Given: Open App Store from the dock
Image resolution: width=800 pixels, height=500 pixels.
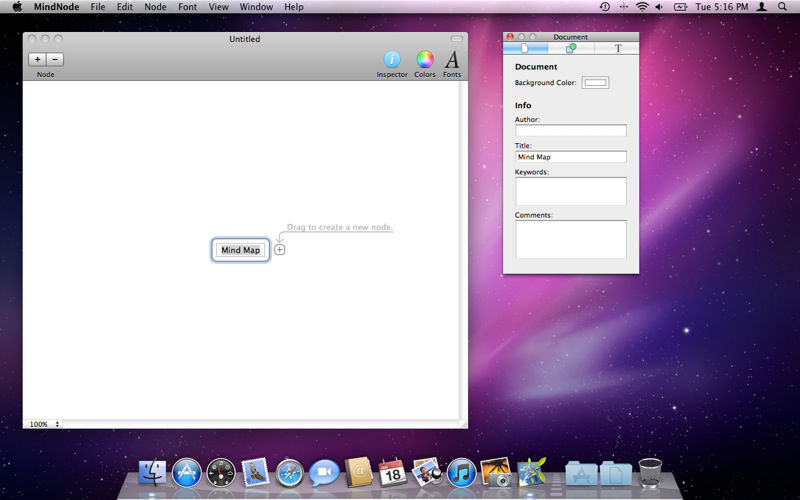Looking at the screenshot, I should click(x=186, y=472).
